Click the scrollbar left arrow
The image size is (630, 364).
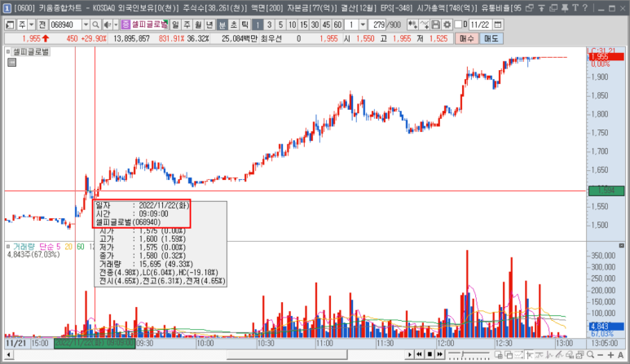point(8,354)
